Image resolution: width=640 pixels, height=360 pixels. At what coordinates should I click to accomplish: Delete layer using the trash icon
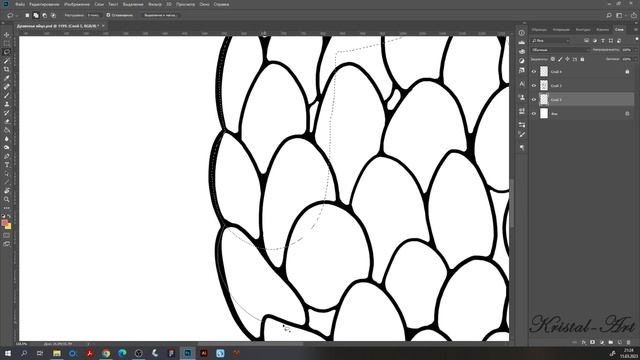(x=628, y=342)
